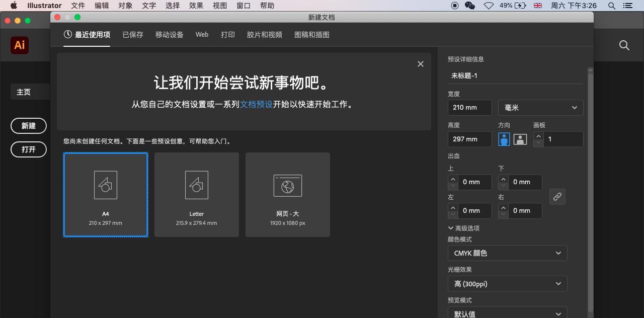Open the 对象 menu
Image resolution: width=644 pixels, height=318 pixels.
point(125,6)
